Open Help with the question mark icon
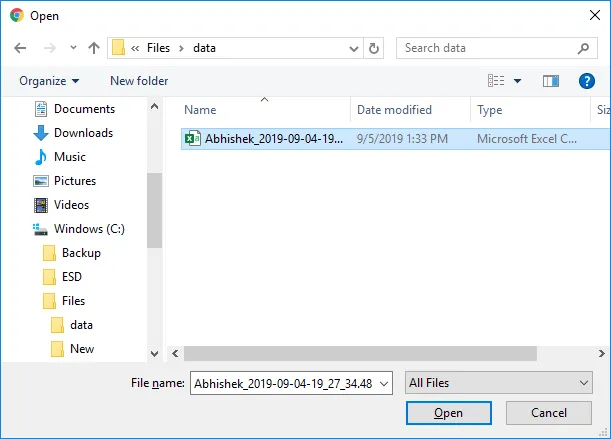 tap(586, 81)
